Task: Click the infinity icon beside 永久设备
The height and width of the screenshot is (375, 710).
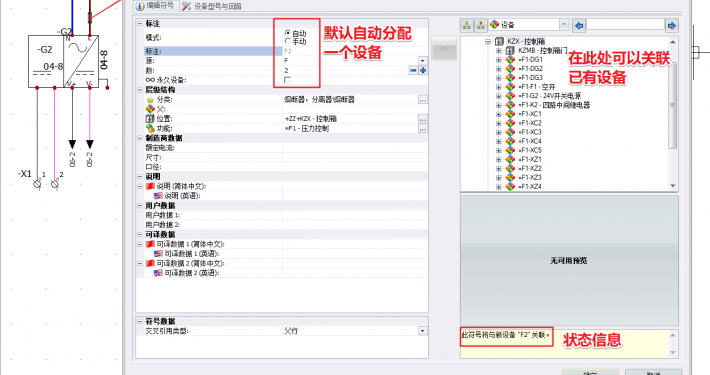Action: click(x=150, y=80)
